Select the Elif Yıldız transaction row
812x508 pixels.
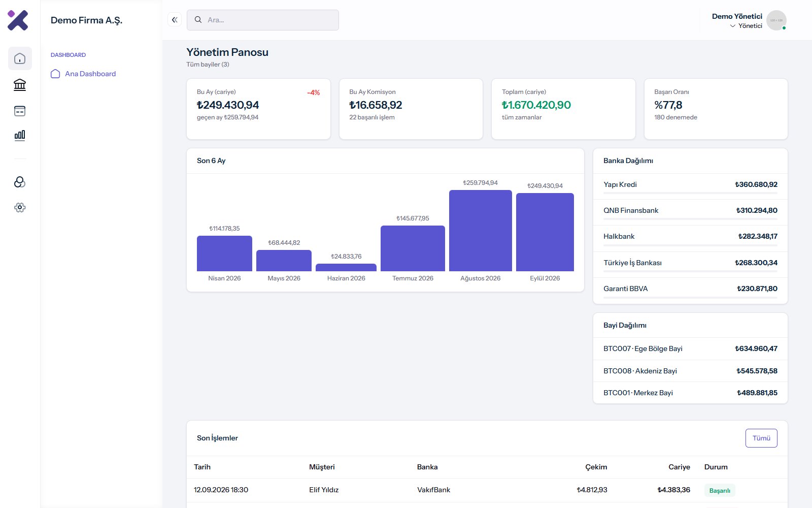click(x=487, y=490)
